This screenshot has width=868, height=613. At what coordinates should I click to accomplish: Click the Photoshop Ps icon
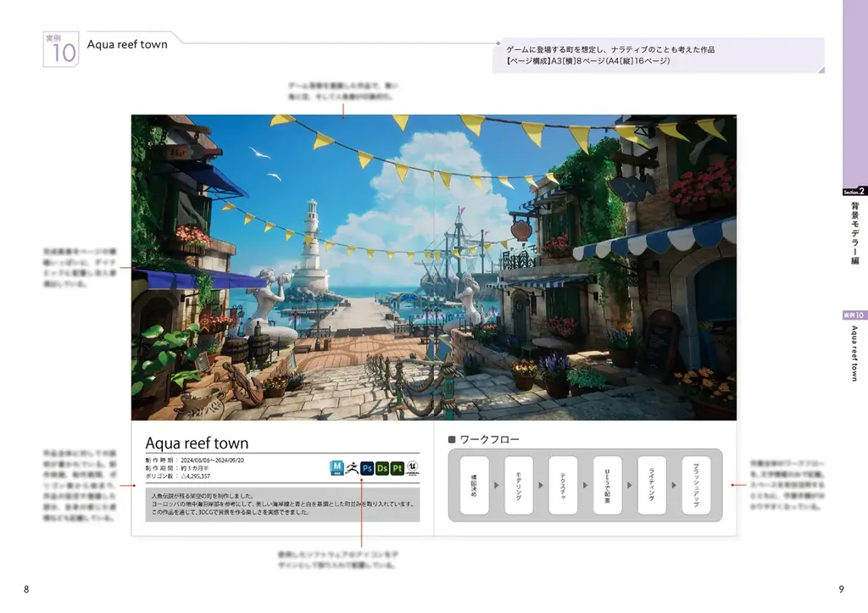(367, 468)
